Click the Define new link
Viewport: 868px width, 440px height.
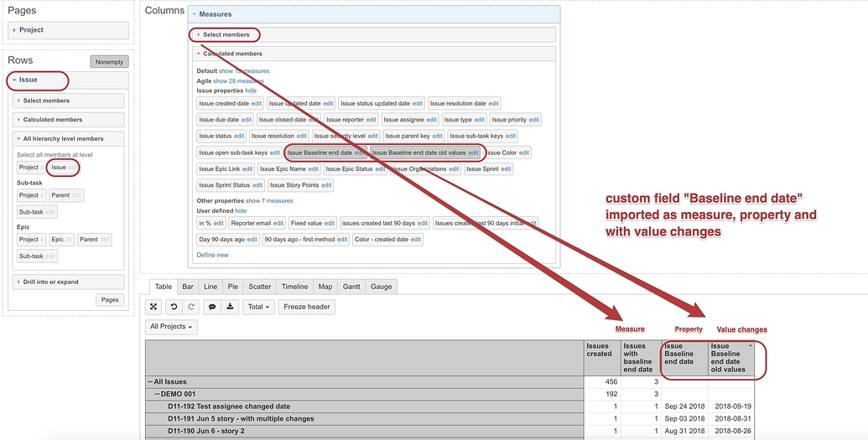click(212, 255)
